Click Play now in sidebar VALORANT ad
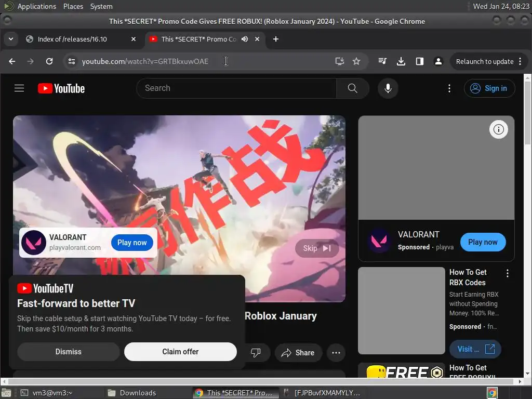This screenshot has height=399, width=532. tap(483, 242)
